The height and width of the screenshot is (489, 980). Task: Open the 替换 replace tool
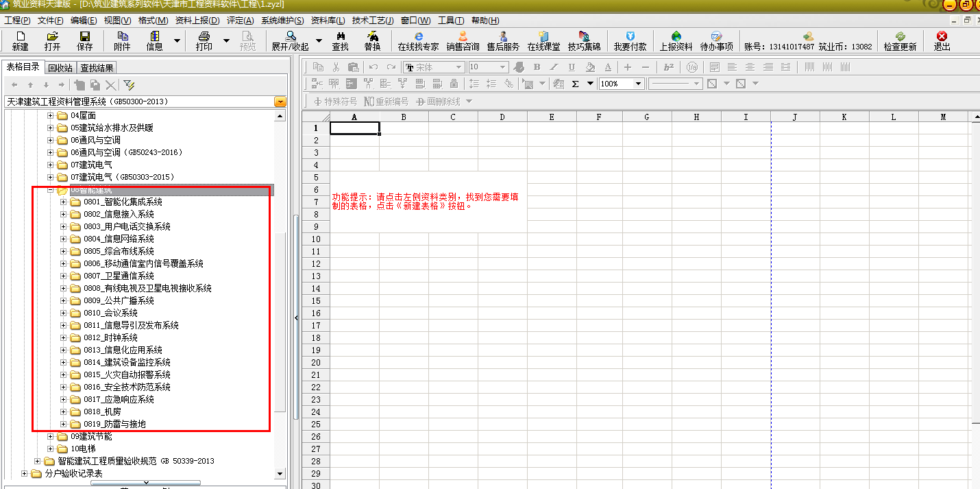pyautogui.click(x=373, y=43)
